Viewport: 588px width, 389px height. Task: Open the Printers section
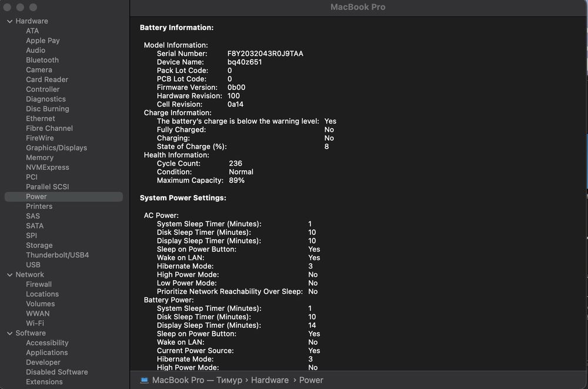(39, 206)
